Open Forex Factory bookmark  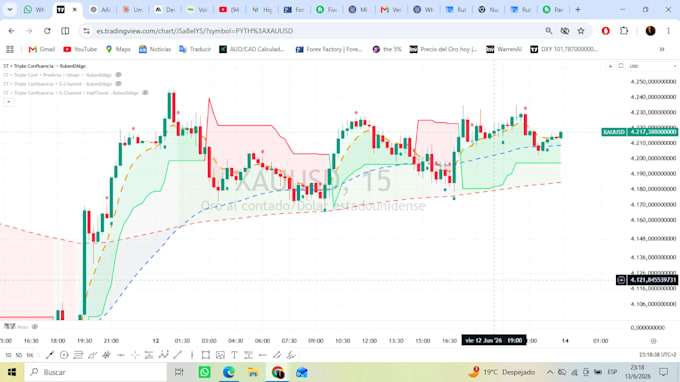pyautogui.click(x=328, y=49)
